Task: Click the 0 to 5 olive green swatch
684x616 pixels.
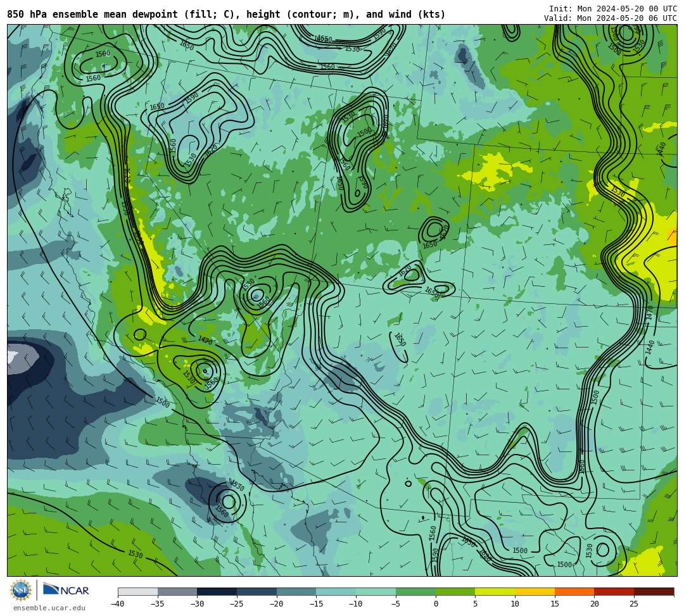Action: (x=455, y=591)
